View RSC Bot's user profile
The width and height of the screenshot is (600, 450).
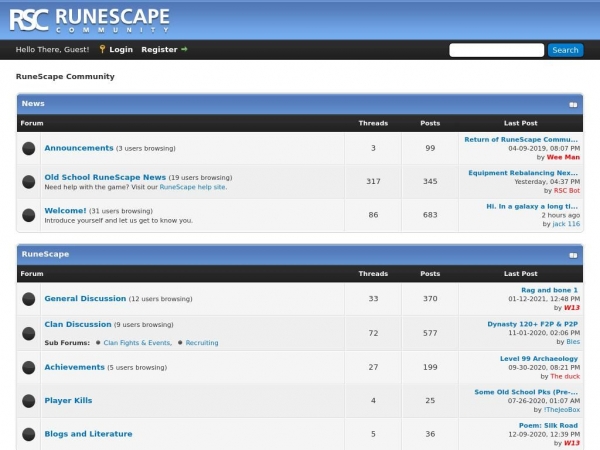coord(567,191)
